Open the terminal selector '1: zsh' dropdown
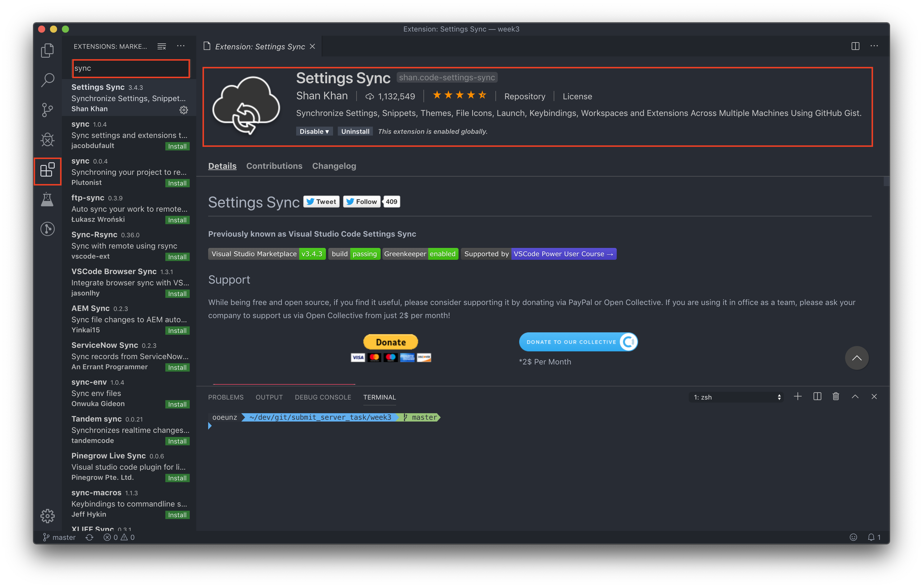923x588 pixels. tap(736, 397)
